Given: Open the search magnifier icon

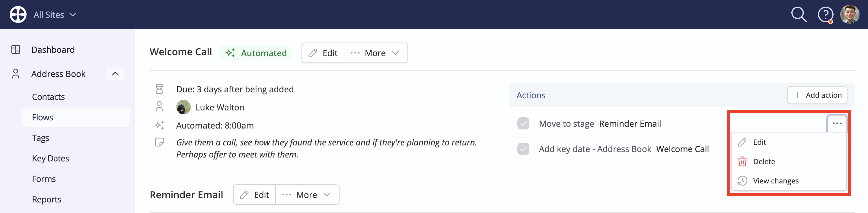Looking at the screenshot, I should coord(799,15).
